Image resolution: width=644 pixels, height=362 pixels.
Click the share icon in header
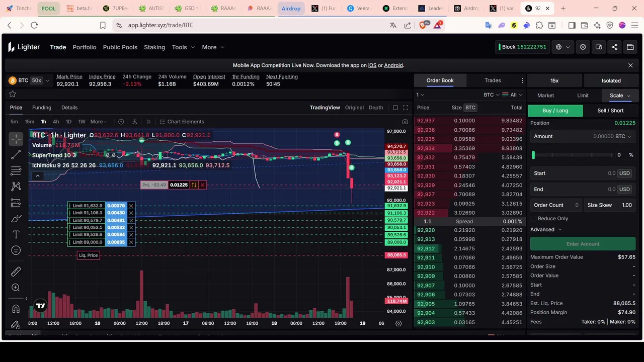pyautogui.click(x=614, y=47)
